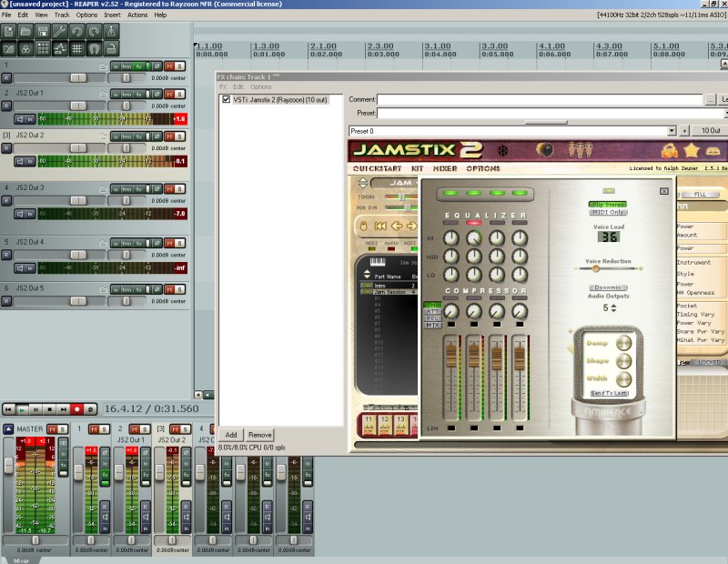This screenshot has height=564, width=728.
Task: Open the Jamstix KIT menu
Action: tap(417, 168)
